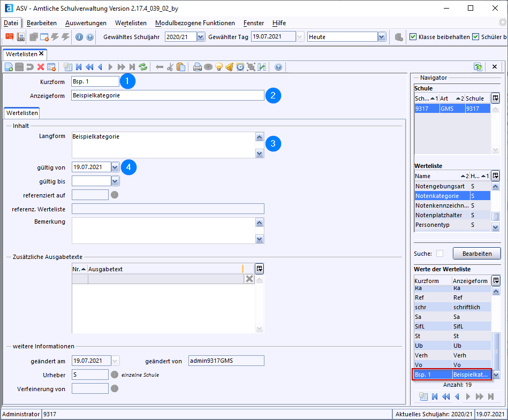Click the bell icon
Viewport: 508px width, 420px height.
coord(230,67)
